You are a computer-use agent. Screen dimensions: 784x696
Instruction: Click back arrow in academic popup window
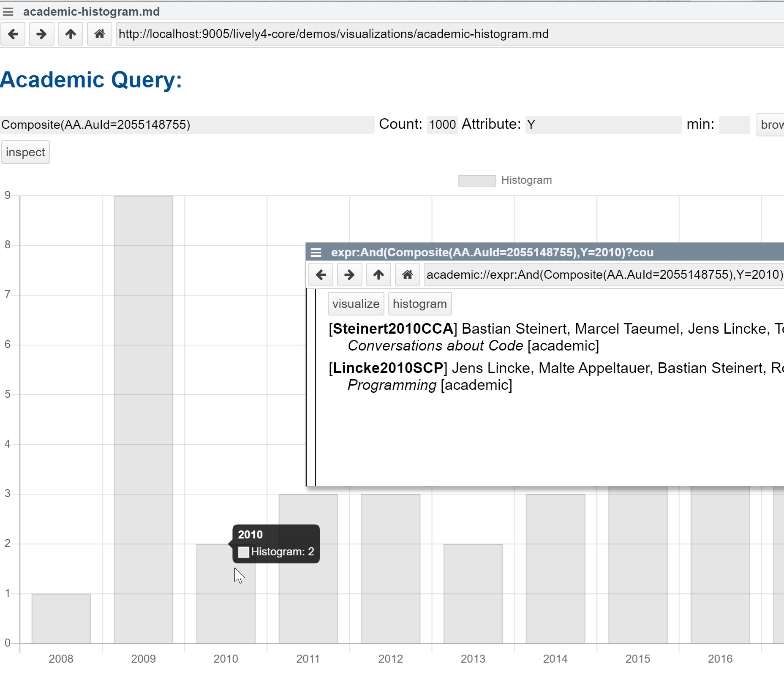pos(321,275)
